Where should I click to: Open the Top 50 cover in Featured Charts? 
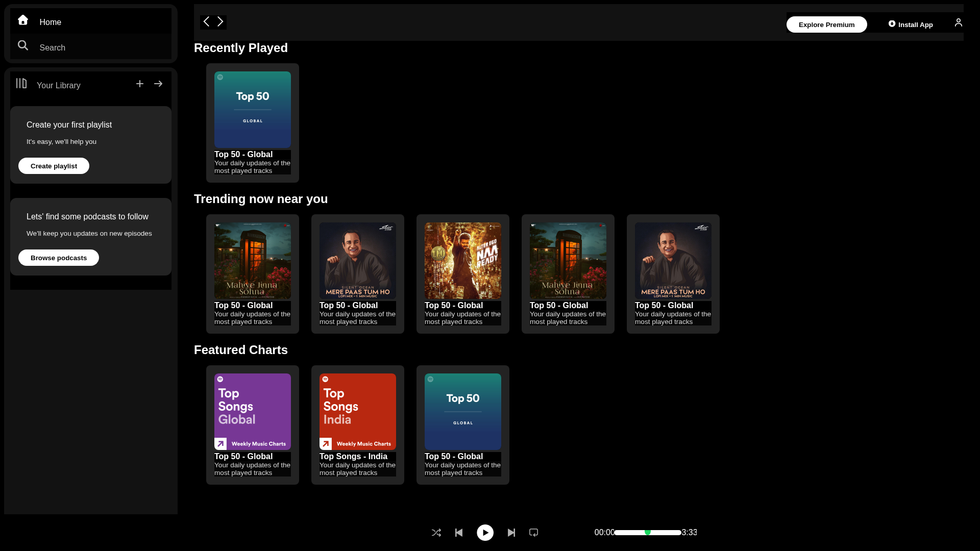tap(463, 412)
